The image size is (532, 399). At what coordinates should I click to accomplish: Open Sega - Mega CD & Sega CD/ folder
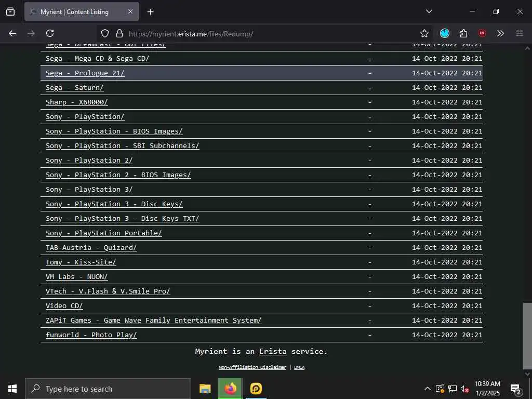point(97,59)
